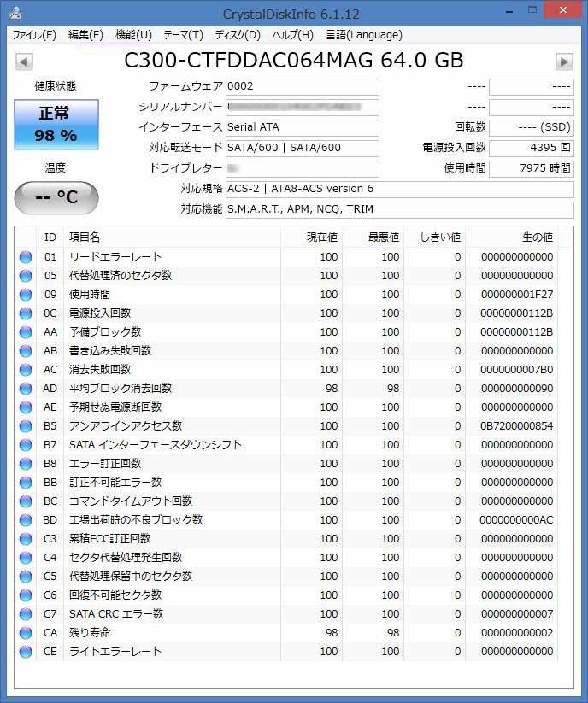Screen dimensions: 588x703
Task: Click the status orb for row B8 エラー訂正回数
Action: [26, 464]
